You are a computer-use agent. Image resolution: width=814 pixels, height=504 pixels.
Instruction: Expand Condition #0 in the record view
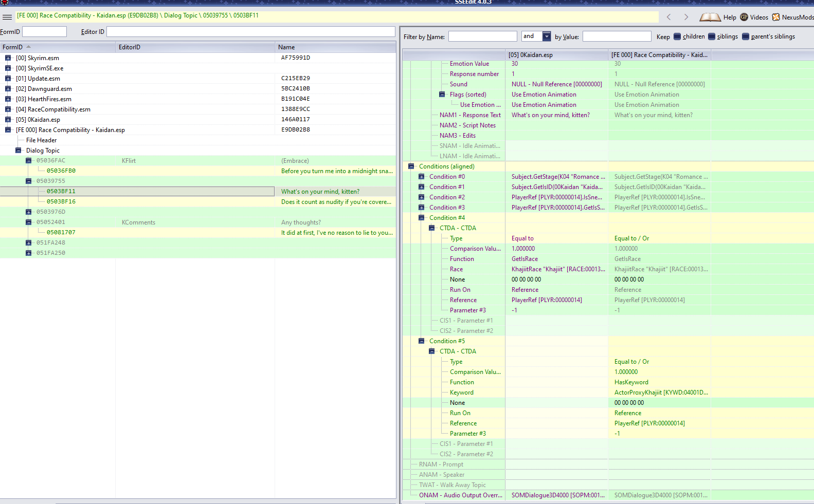tap(422, 177)
